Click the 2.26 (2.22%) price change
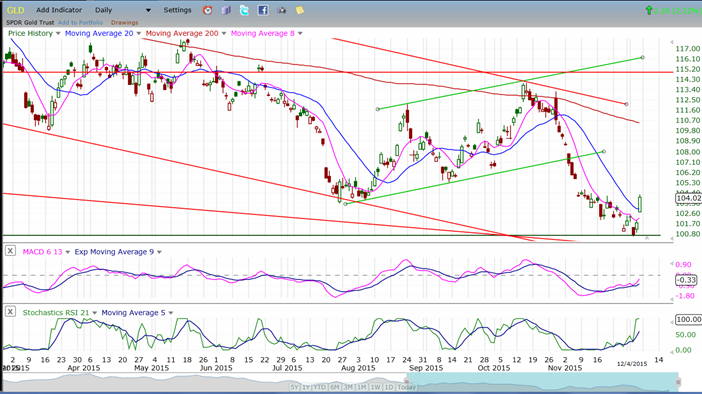 (677, 10)
